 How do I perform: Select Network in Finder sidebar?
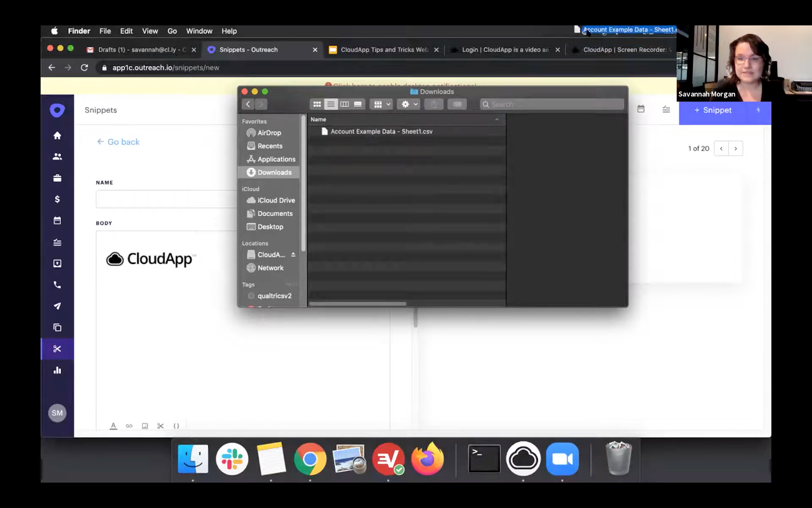click(269, 268)
